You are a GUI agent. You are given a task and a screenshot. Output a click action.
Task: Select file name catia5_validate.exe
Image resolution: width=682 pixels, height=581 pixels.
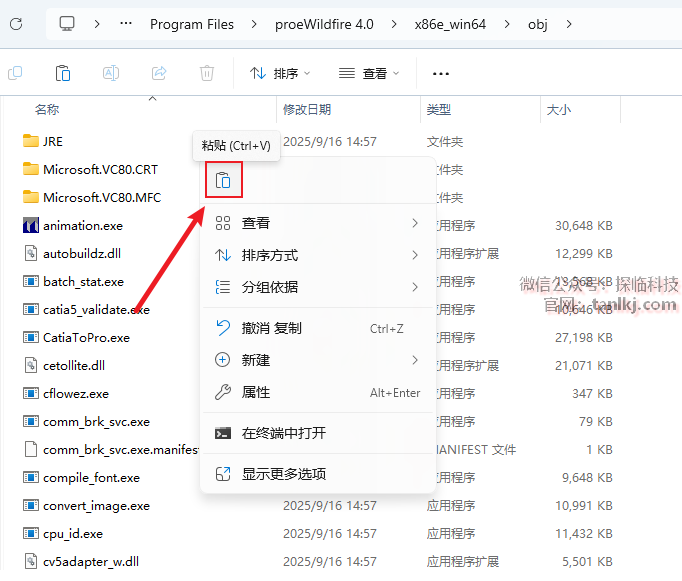pos(97,310)
